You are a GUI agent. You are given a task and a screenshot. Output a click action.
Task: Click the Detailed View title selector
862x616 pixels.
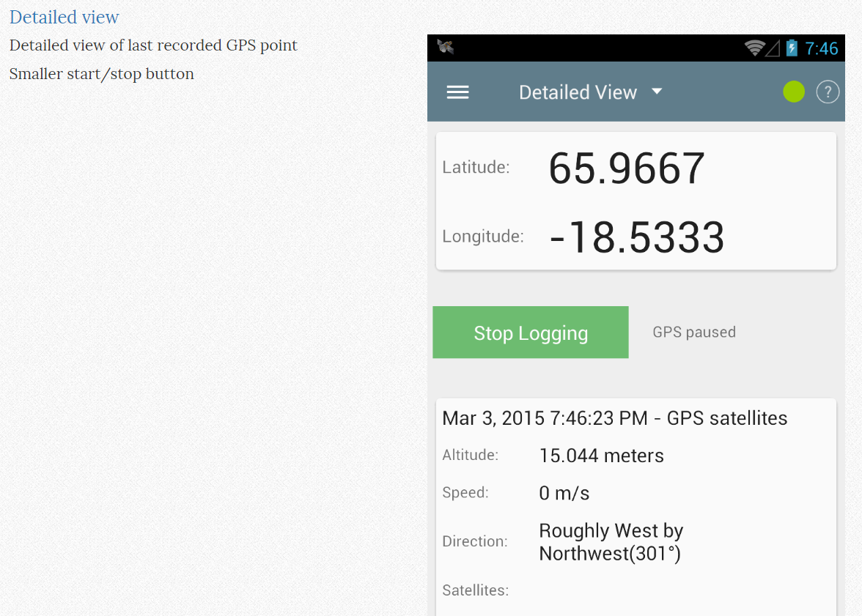point(578,92)
